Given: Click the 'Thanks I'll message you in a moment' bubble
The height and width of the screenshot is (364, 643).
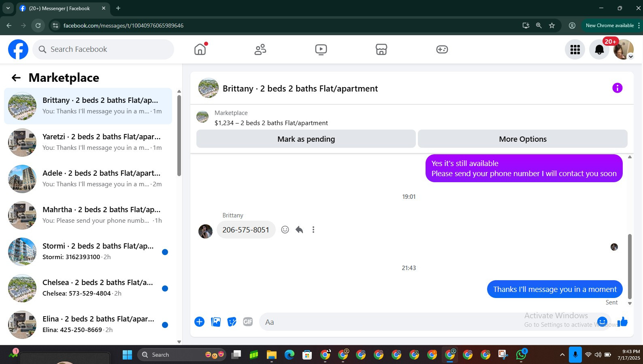Looking at the screenshot, I should tap(555, 289).
